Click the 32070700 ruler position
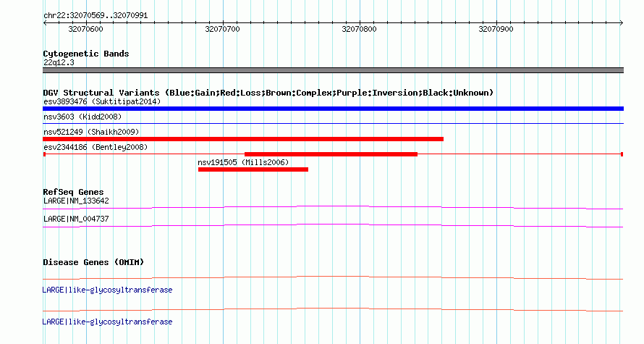 (223, 29)
